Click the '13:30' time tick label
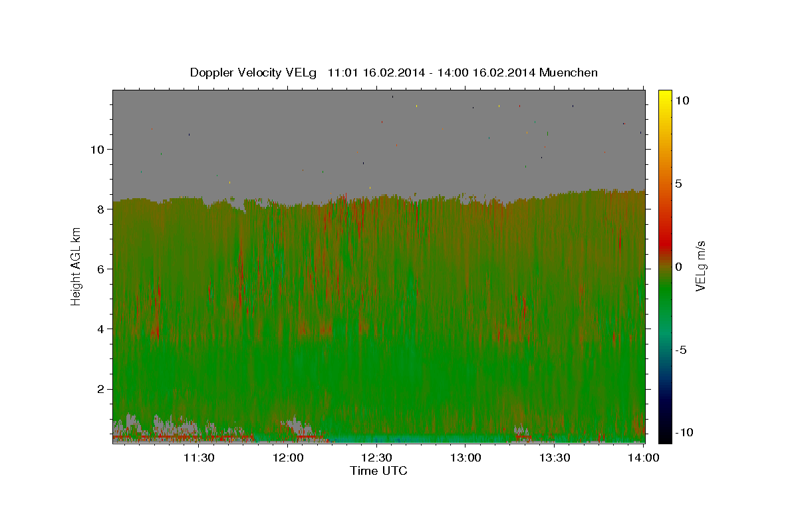The image size is (798, 532). click(555, 458)
